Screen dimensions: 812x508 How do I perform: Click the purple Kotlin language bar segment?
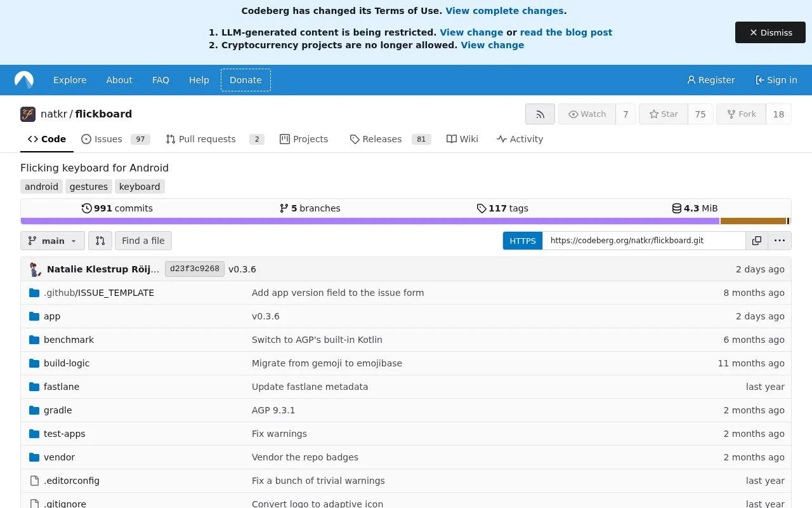click(370, 221)
